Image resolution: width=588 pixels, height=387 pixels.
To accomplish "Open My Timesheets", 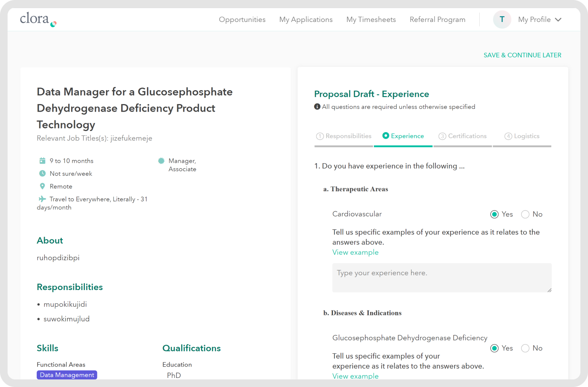I will click(371, 20).
